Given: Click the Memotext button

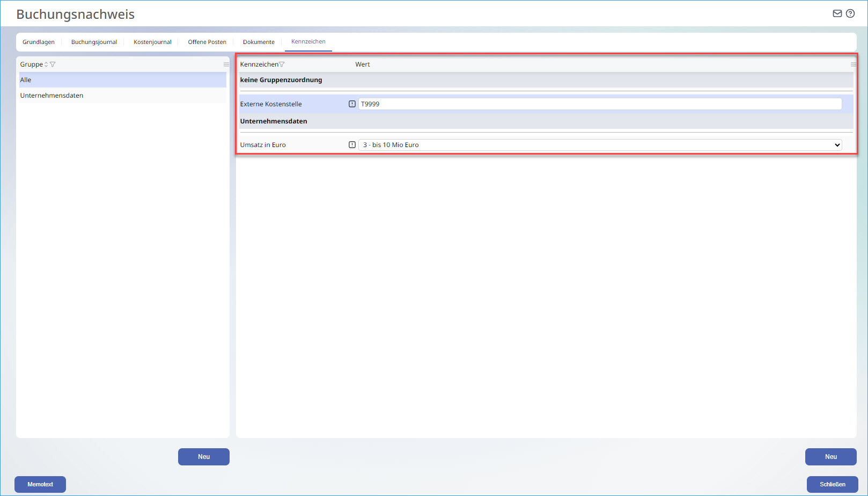Looking at the screenshot, I should click(40, 484).
